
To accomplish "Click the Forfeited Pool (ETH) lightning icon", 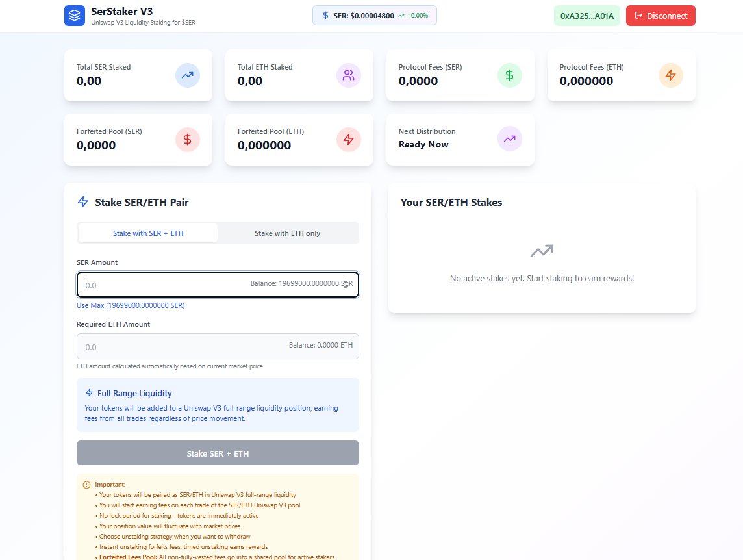I will [349, 140].
